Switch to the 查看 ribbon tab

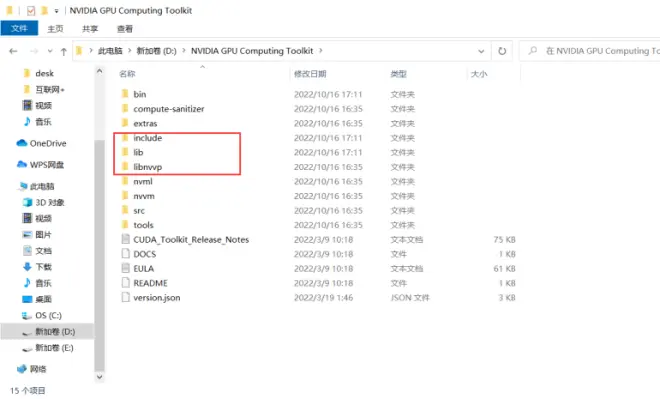(125, 29)
